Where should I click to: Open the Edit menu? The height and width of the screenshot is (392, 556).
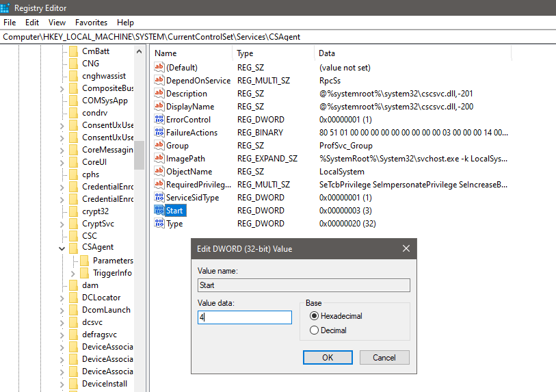tap(32, 23)
